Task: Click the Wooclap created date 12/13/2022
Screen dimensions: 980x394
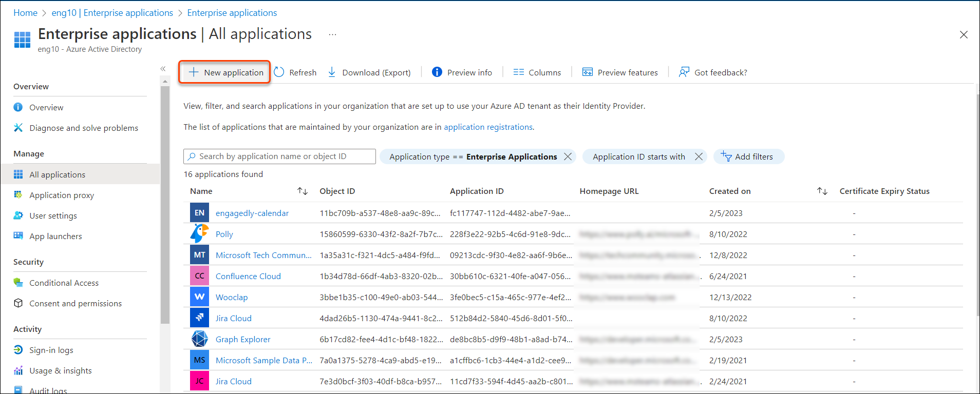Action: 730,297
